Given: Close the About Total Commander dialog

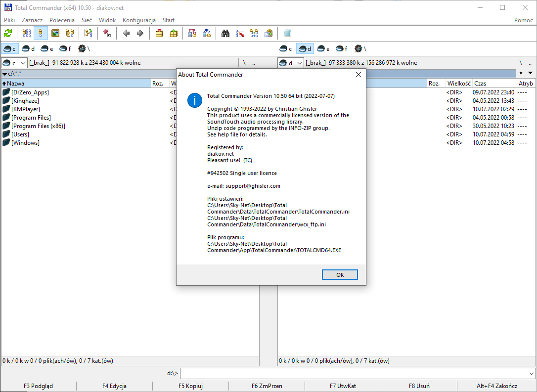Looking at the screenshot, I should (358, 75).
